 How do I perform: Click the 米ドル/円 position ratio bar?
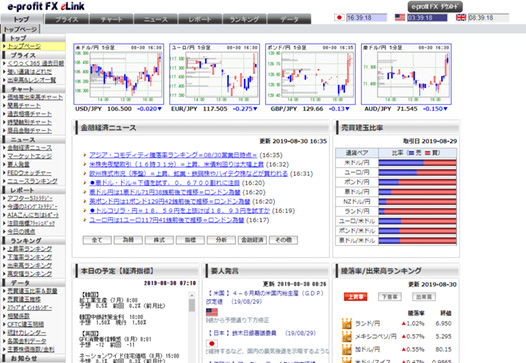click(x=417, y=163)
